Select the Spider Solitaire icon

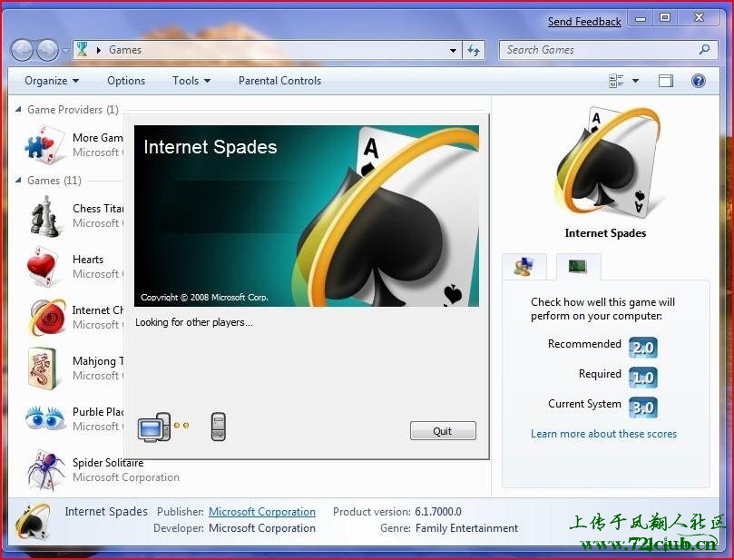45,470
